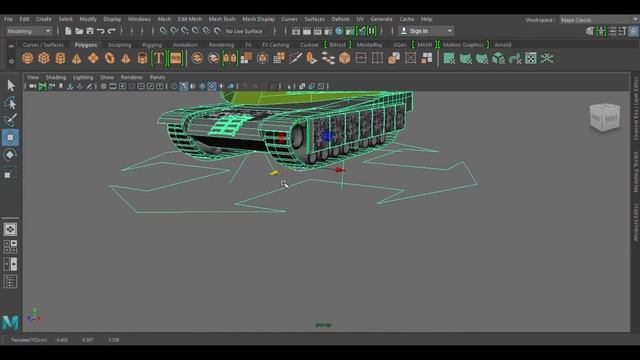Create a polygon cube from shelf

(x=44, y=58)
